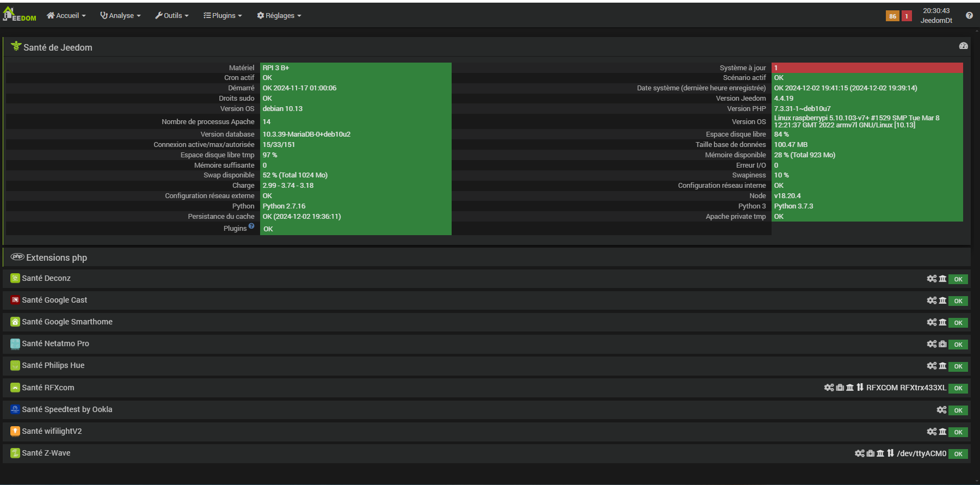Click pillars icon on Santé Google Cast row
The height and width of the screenshot is (485, 980).
coord(942,300)
